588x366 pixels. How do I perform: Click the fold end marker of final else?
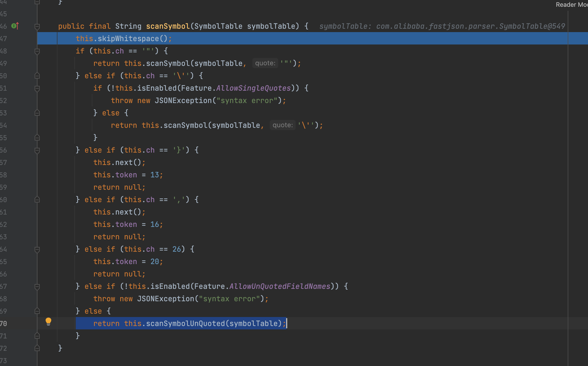tap(37, 336)
